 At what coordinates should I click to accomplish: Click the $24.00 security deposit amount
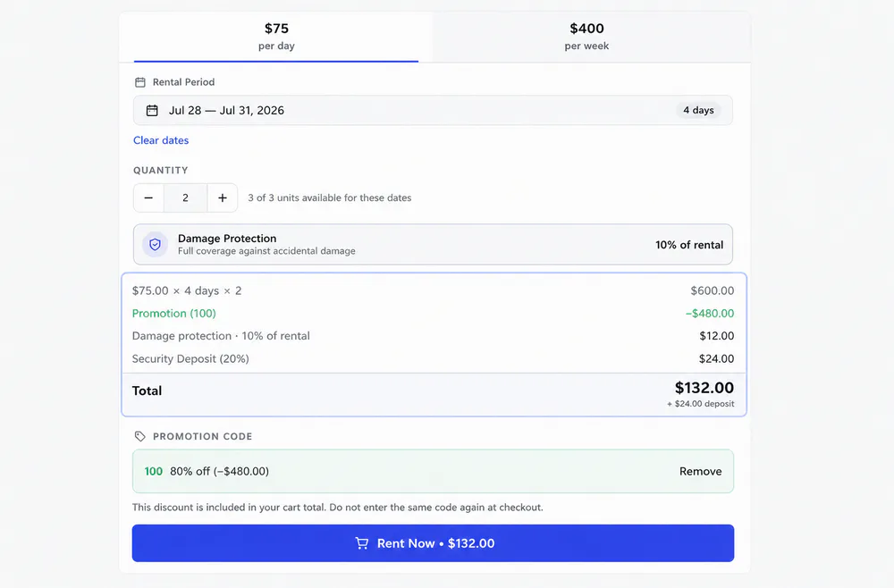tap(717, 359)
